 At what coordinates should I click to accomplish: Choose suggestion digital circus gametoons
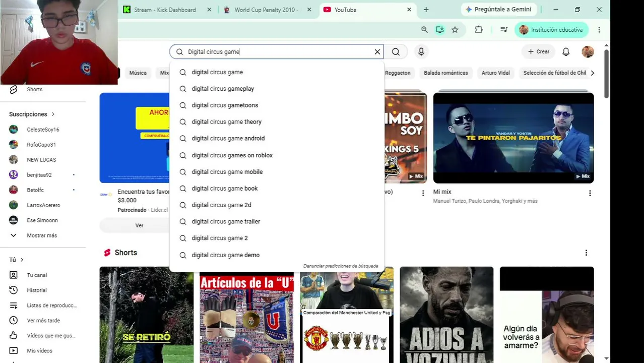point(277,105)
